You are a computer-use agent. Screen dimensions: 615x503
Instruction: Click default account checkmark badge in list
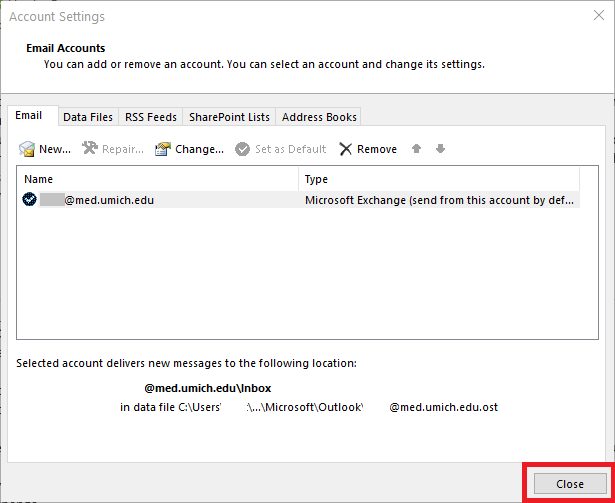tap(30, 200)
